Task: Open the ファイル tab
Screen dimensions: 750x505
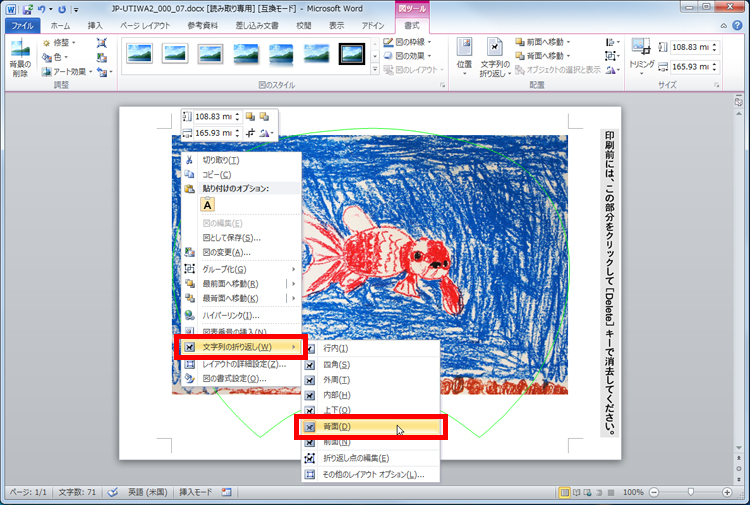Action: (22, 25)
